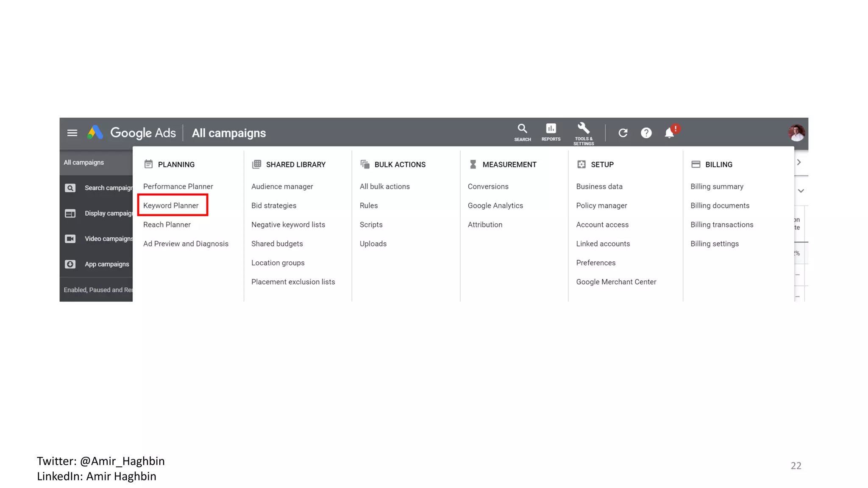This screenshot has height=488, width=868.
Task: Click the user profile avatar
Action: (x=796, y=133)
